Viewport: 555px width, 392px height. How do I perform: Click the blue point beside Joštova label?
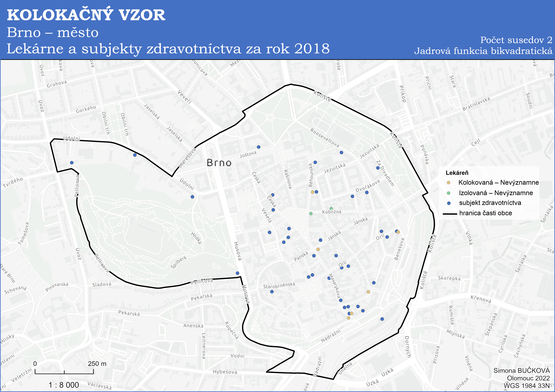[258, 147]
